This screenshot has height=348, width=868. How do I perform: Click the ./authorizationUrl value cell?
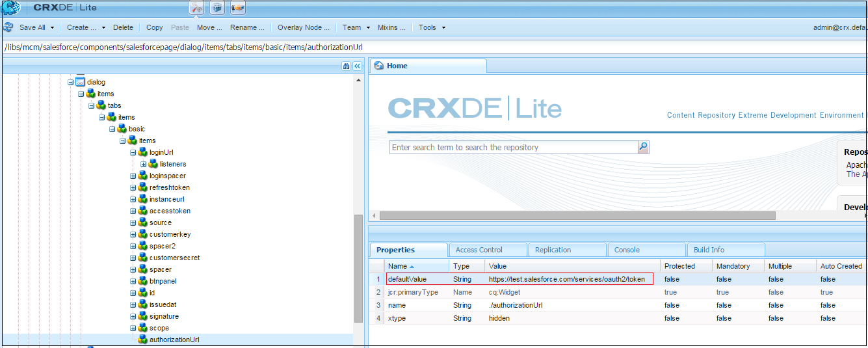573,305
